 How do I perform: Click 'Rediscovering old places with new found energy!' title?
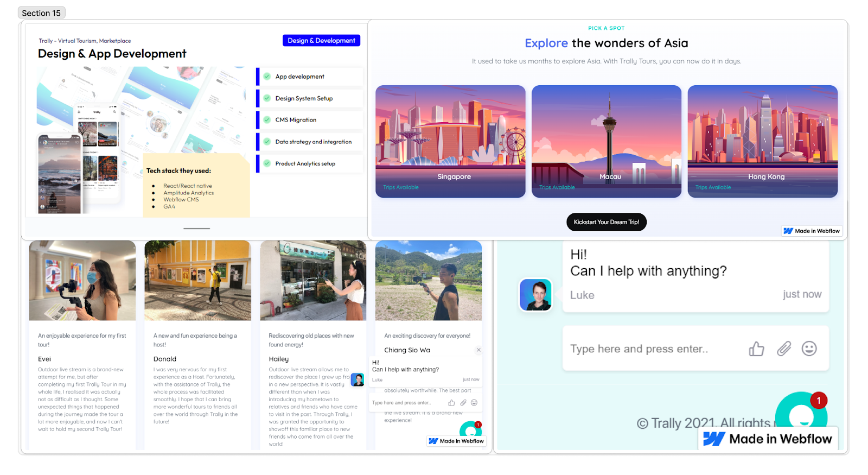pos(311,340)
